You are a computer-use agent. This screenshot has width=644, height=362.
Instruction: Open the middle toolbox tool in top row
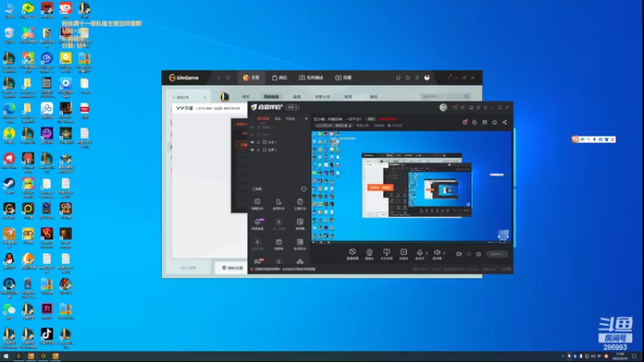279,204
